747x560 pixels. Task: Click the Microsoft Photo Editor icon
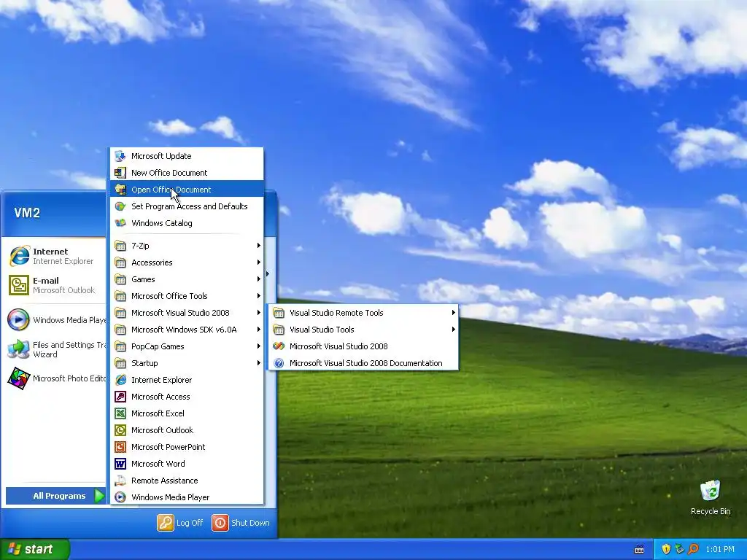click(x=19, y=378)
